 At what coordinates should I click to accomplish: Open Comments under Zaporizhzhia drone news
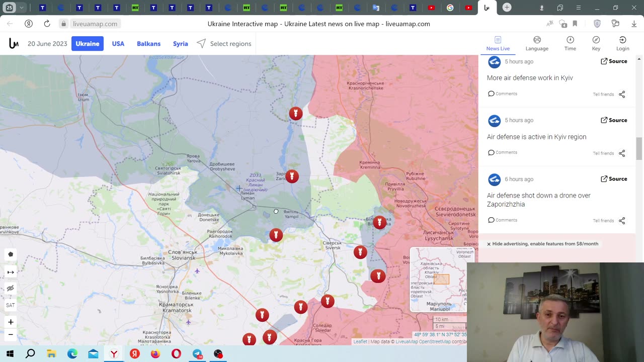point(502,220)
